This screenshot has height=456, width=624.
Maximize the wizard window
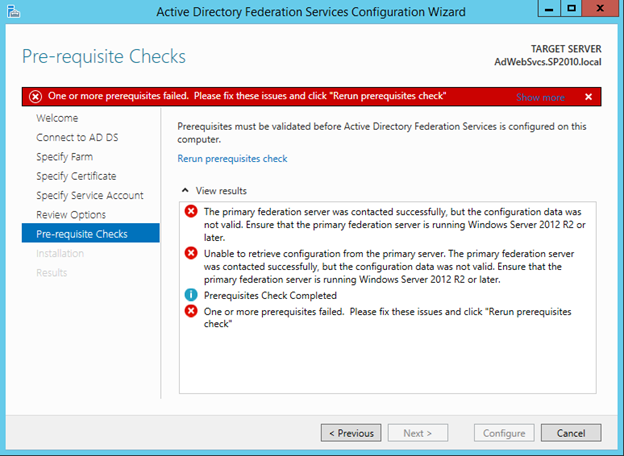click(x=572, y=9)
